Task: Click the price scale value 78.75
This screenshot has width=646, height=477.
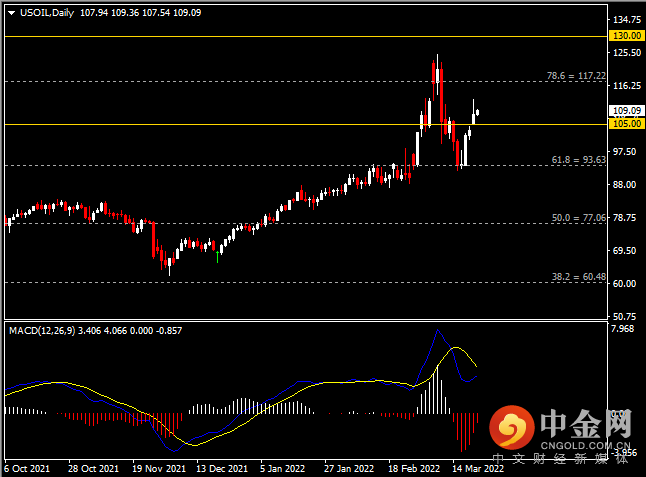Action: [x=625, y=217]
